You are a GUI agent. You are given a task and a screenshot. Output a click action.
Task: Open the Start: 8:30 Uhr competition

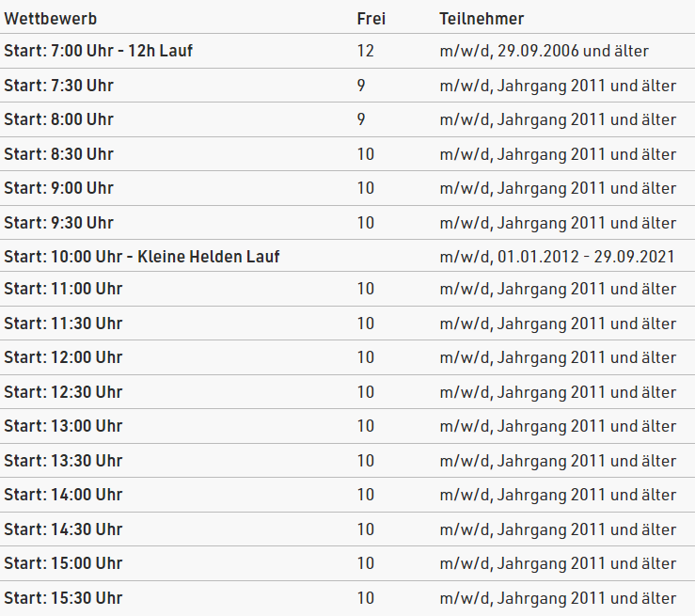point(348,154)
